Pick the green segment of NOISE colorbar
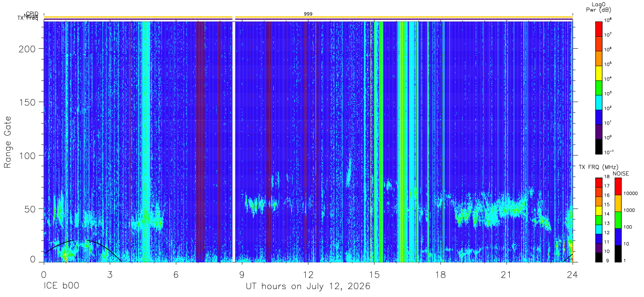The height and width of the screenshot is (297, 644). pos(618,219)
